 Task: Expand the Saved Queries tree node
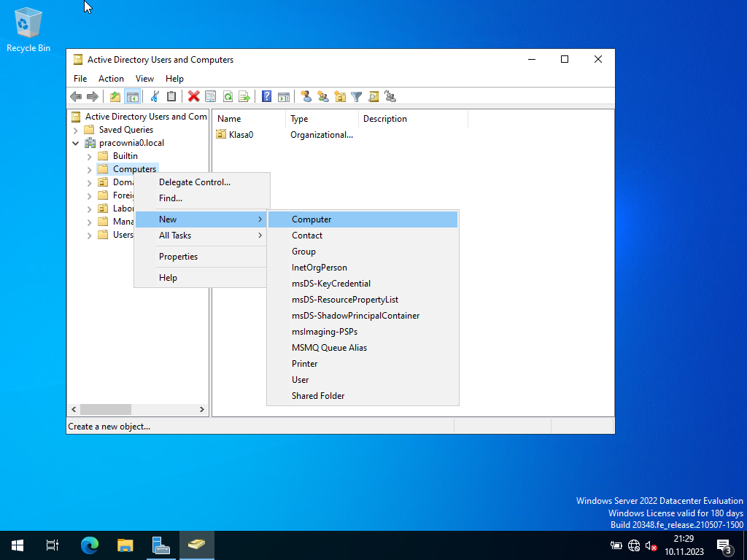76,130
